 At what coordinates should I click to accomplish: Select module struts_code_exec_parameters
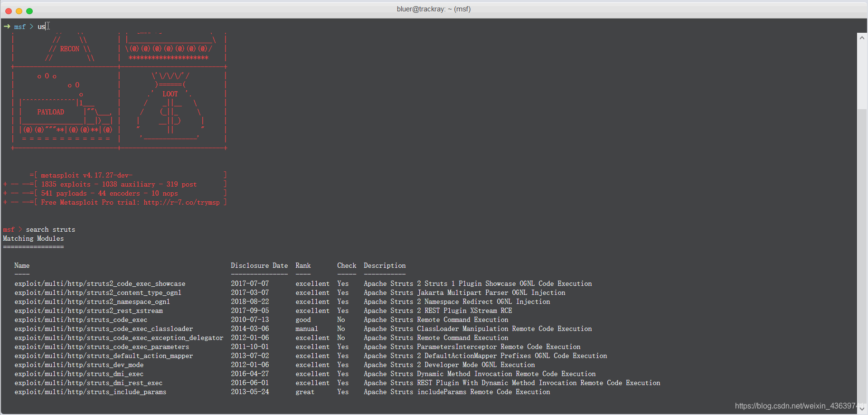102,347
